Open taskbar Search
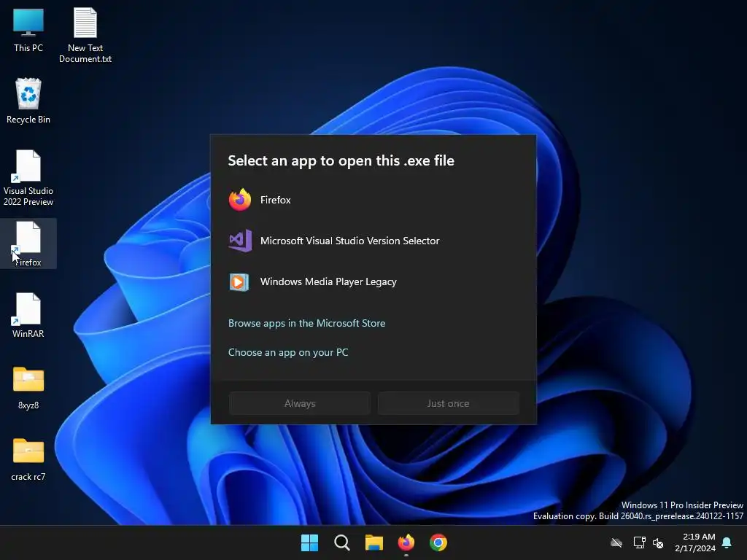 pos(342,542)
